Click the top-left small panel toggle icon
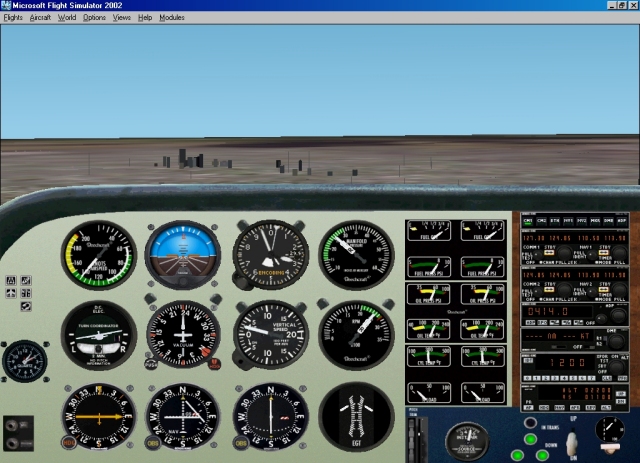Screen dimensions: 640x463 tap(11, 280)
